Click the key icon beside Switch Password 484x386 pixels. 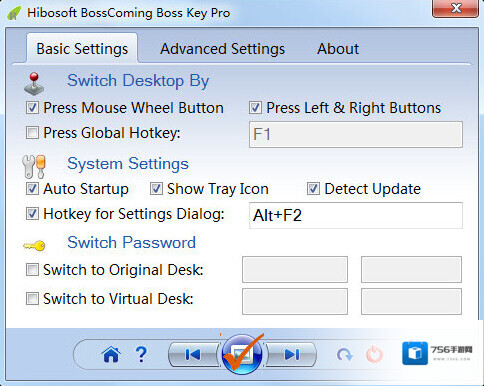coord(34,246)
